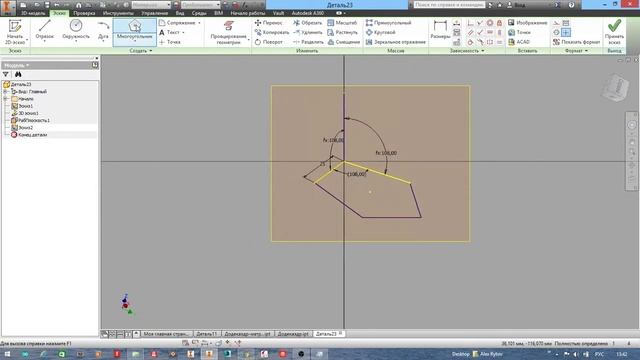Screen dimensions: 640x360
Task: Select the Дуга arc tool
Action: click(103, 30)
